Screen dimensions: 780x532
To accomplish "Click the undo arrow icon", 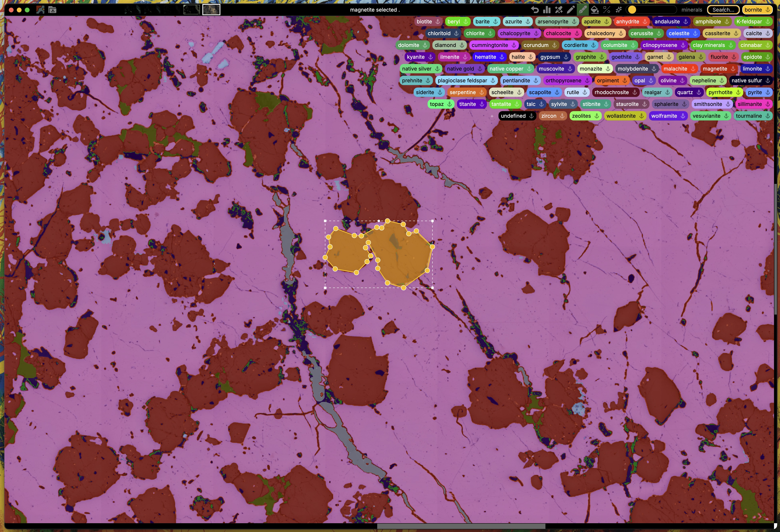I will (535, 10).
